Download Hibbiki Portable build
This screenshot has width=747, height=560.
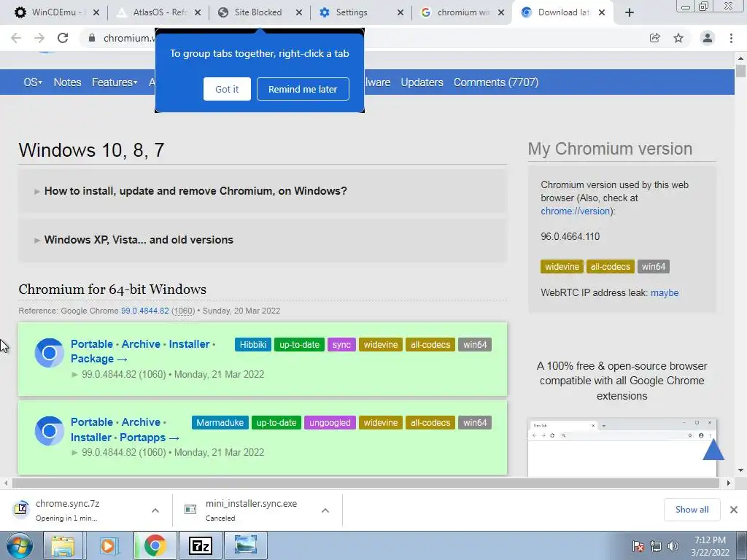point(92,344)
